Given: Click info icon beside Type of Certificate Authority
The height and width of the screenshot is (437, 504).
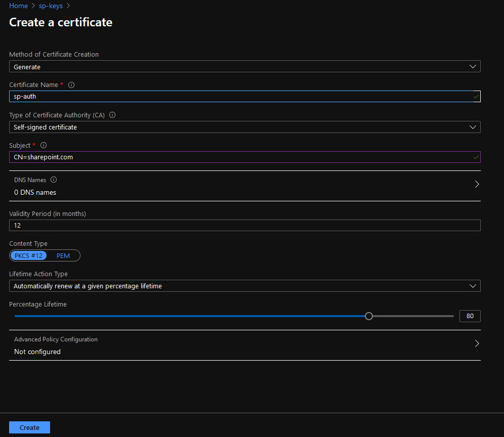Looking at the screenshot, I should coord(112,115).
